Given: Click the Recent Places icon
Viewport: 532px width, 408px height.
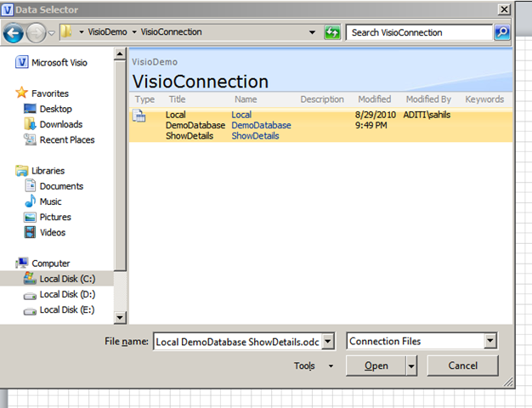Looking at the screenshot, I should (x=30, y=139).
